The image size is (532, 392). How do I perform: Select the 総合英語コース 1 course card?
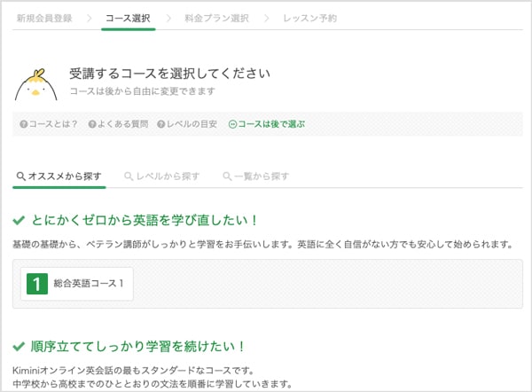point(77,284)
